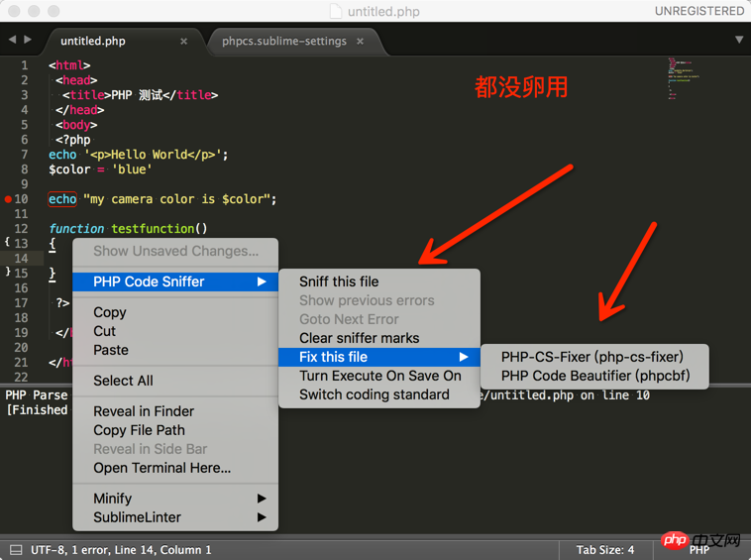Run PHP-CS-Fixer (php-cs-fixer)
This screenshot has height=560, width=751.
click(594, 357)
